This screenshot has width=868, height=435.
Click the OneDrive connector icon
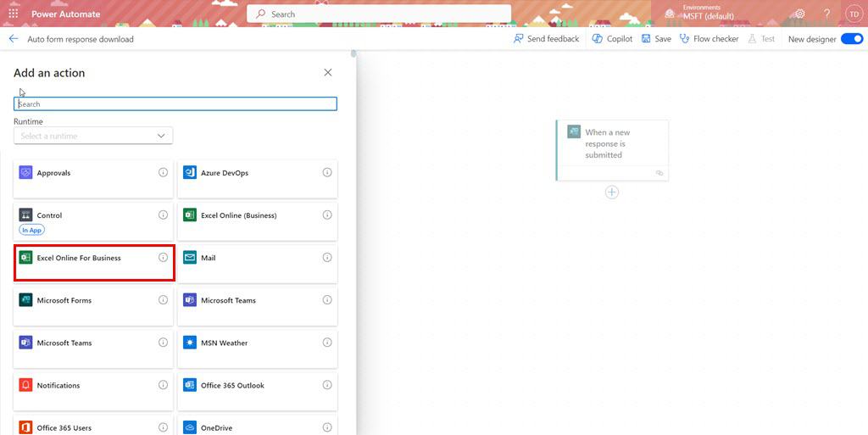pos(190,427)
